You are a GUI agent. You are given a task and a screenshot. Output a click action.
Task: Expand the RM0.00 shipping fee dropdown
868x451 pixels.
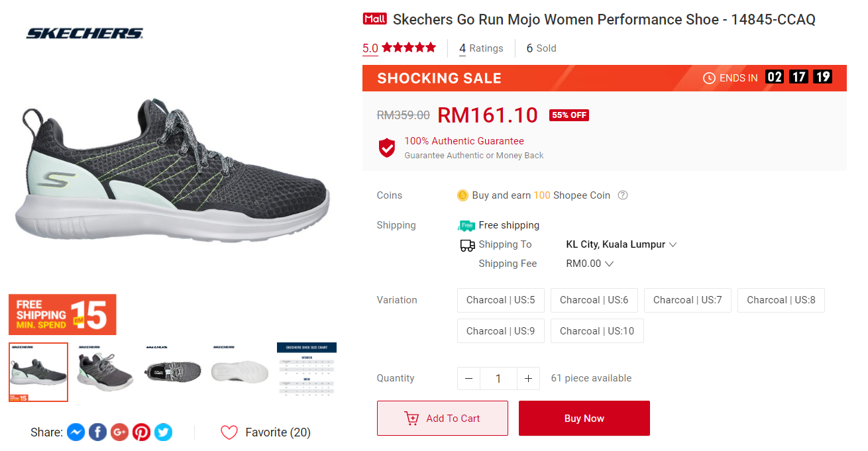click(x=609, y=264)
